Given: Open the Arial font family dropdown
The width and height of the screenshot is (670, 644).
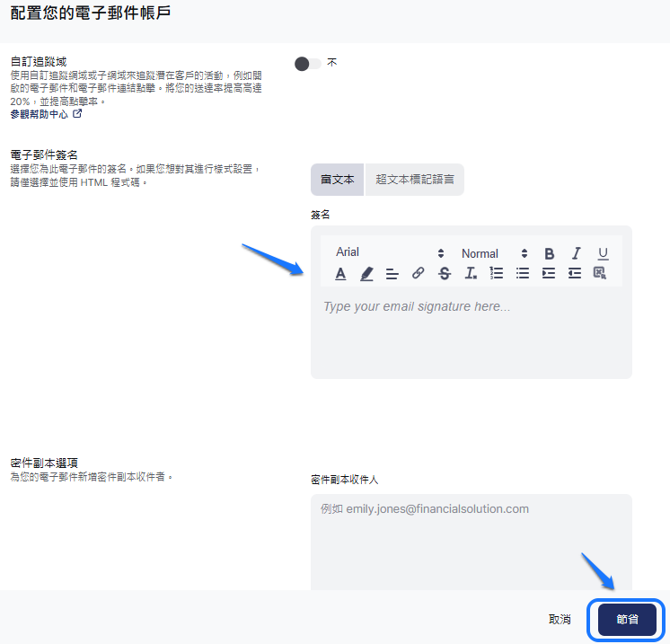Looking at the screenshot, I should pyautogui.click(x=390, y=253).
